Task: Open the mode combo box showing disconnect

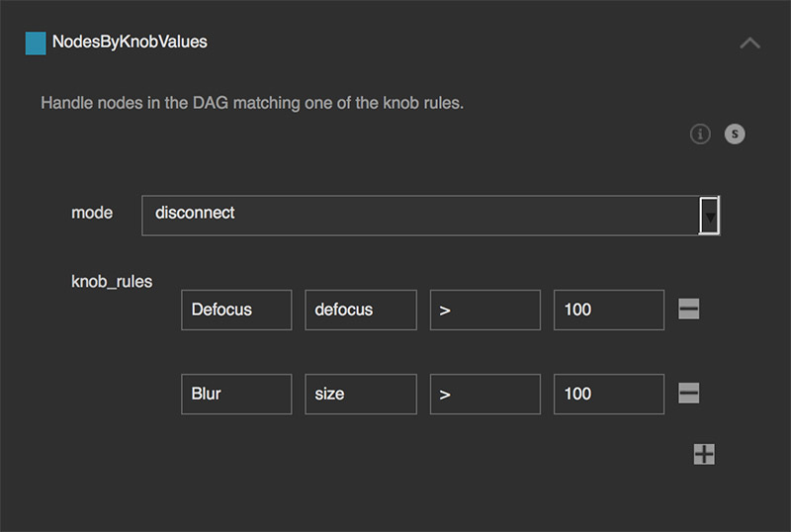Action: [420, 215]
